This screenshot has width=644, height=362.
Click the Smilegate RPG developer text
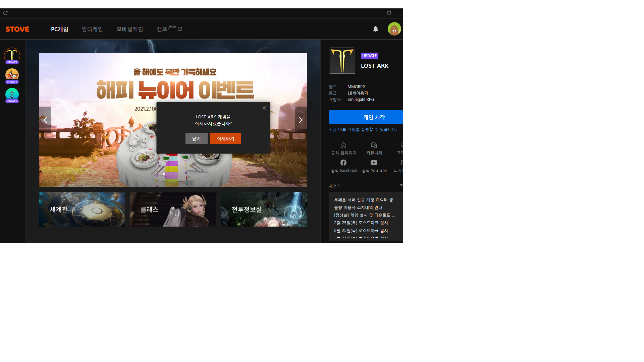click(x=361, y=100)
